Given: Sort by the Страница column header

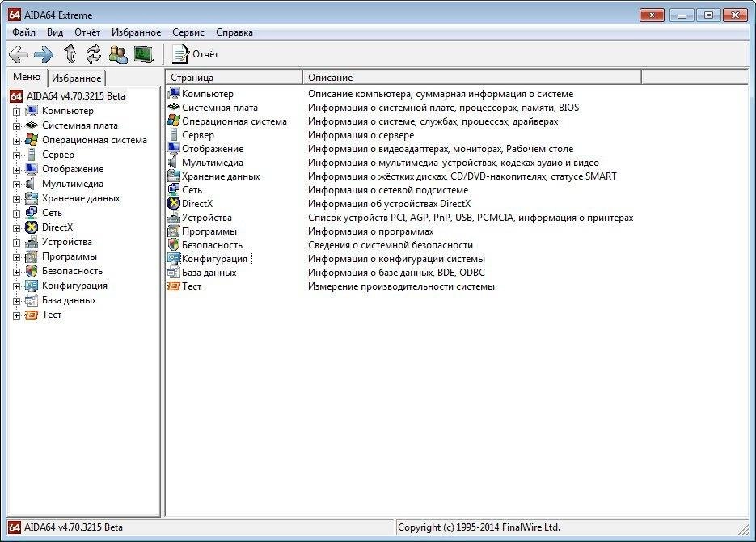Looking at the screenshot, I should coord(234,77).
